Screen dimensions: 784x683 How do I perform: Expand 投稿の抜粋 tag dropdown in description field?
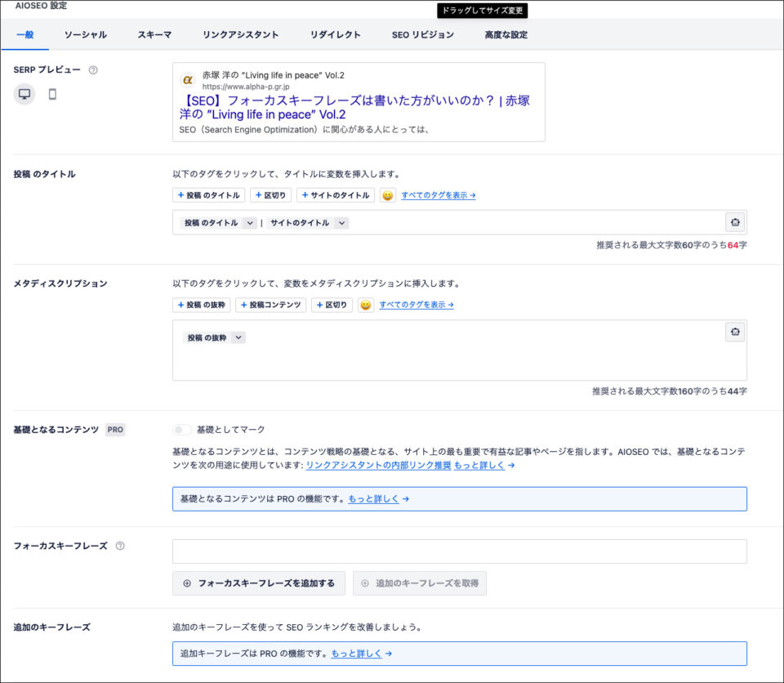coord(238,337)
